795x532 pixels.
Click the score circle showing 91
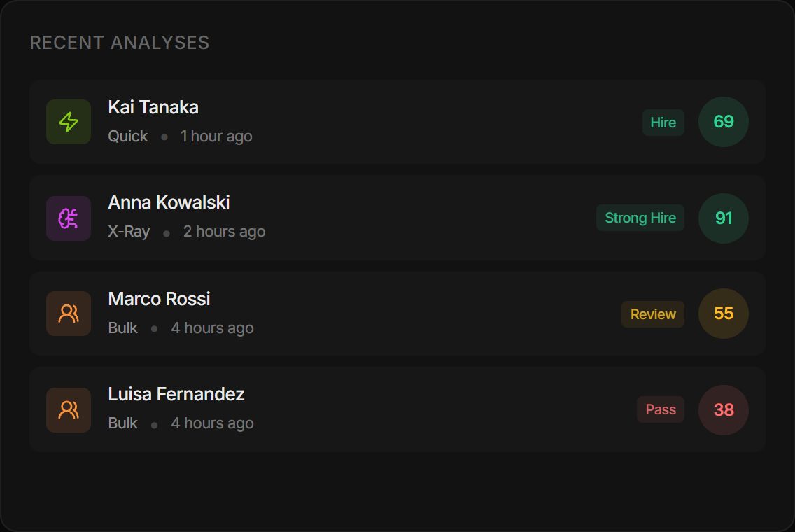[x=724, y=218]
